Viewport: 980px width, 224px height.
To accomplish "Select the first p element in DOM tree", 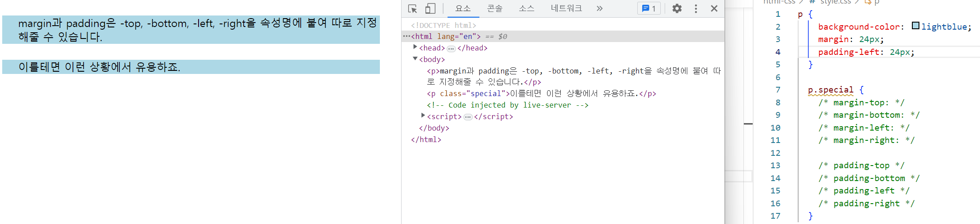I will [x=574, y=77].
